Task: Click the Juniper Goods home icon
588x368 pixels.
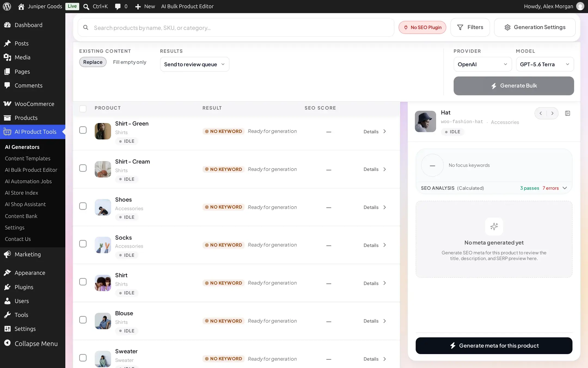Action: (21, 7)
